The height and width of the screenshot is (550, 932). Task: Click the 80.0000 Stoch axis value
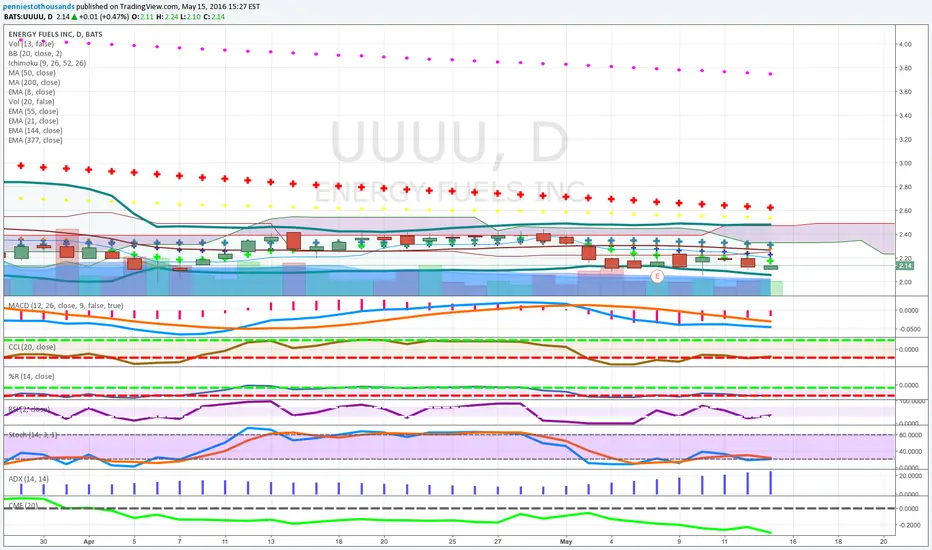(x=909, y=435)
